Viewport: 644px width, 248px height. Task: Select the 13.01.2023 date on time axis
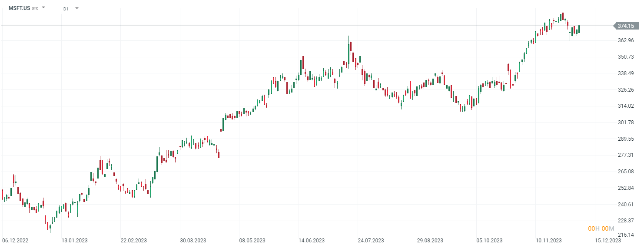pos(74,240)
